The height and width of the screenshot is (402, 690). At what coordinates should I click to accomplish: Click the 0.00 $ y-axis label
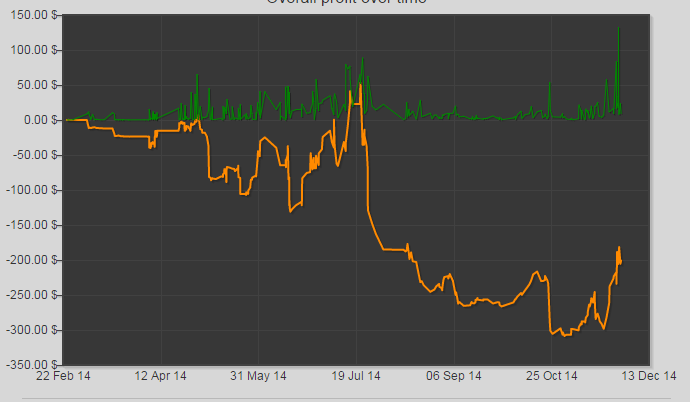(41, 120)
